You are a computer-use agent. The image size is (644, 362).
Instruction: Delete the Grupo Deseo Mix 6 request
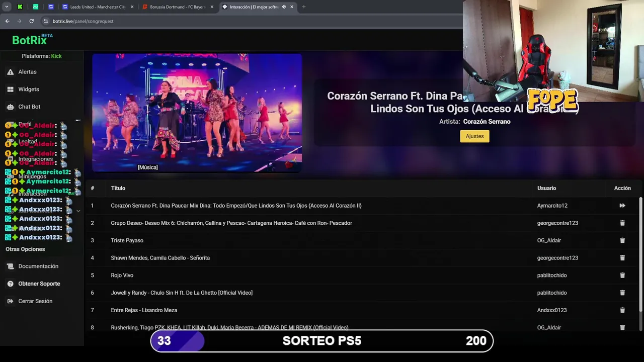click(622, 223)
